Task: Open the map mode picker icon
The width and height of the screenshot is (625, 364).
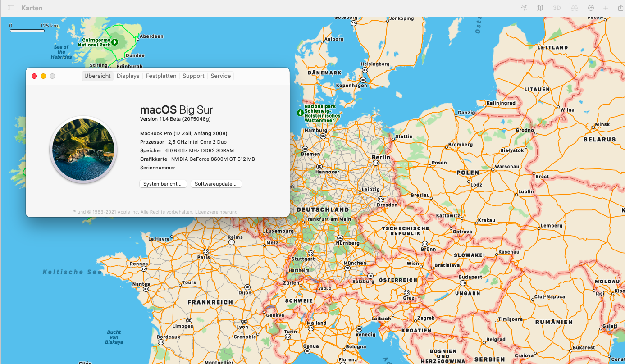Action: tap(539, 8)
